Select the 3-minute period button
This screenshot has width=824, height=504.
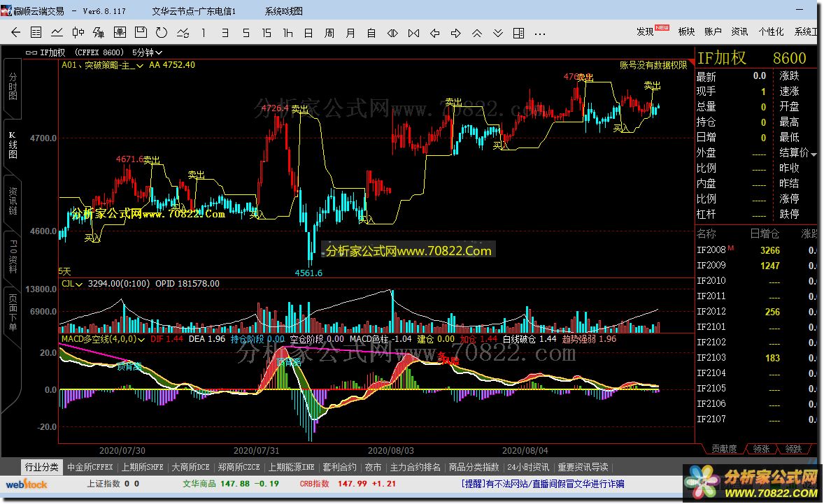[x=225, y=33]
